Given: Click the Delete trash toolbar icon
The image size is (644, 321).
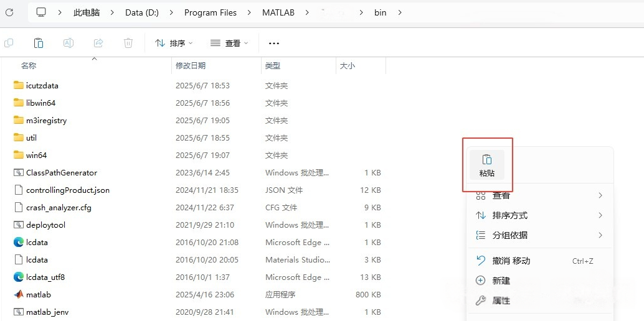Looking at the screenshot, I should pyautogui.click(x=128, y=43).
